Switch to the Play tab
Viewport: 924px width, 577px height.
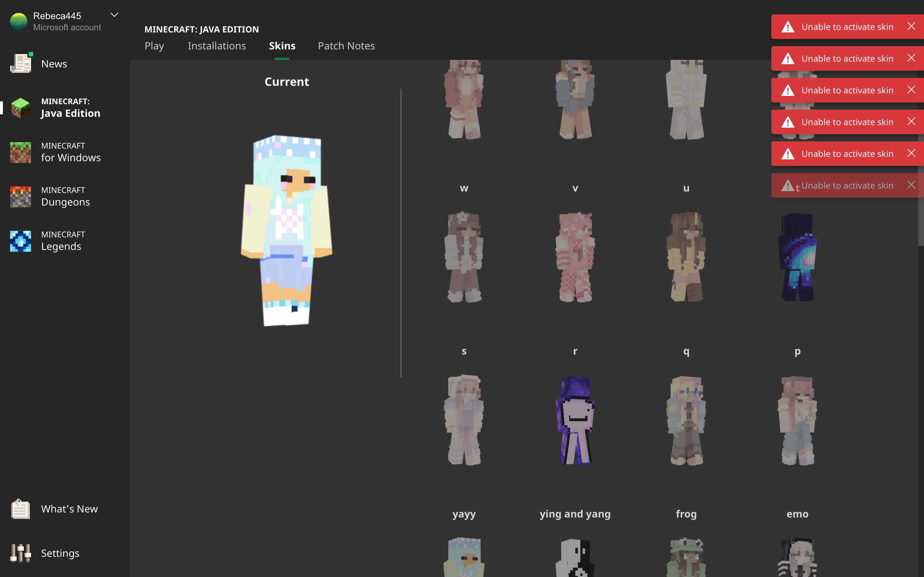154,46
